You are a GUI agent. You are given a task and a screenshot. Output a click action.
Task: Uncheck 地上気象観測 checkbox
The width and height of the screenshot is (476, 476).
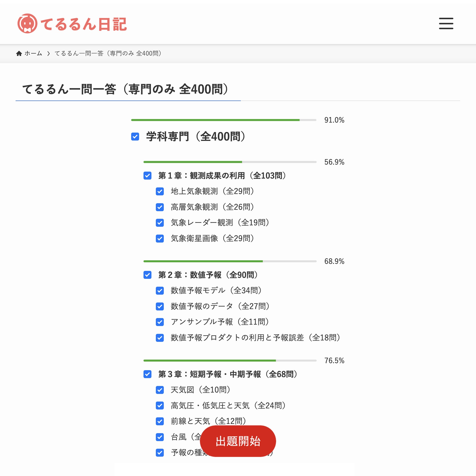coord(160,191)
